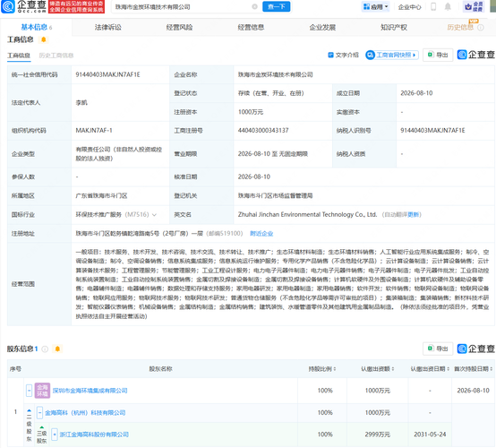Screen dimensions: 496x448
Task: Click 所属地区 value 广东省珠海市斗门区
Action: pyautogui.click(x=101, y=195)
